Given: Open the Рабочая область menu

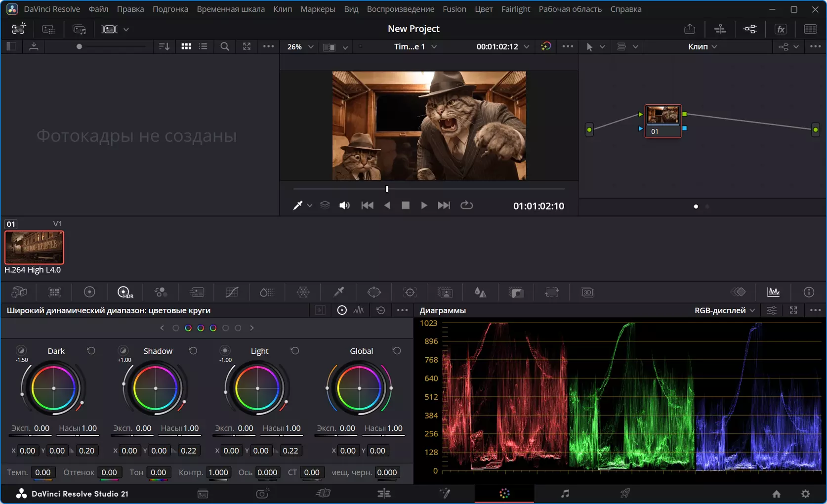Looking at the screenshot, I should click(570, 9).
